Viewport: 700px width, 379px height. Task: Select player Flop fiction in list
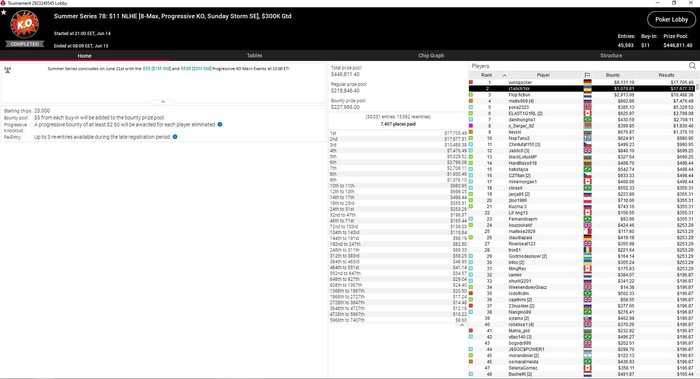[520, 95]
